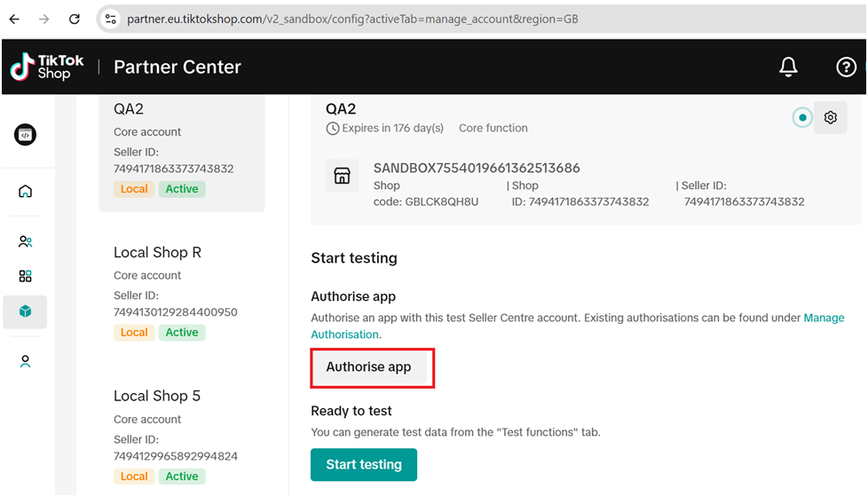Open the sidebar apps grid icon
The image size is (868, 497).
click(25, 276)
